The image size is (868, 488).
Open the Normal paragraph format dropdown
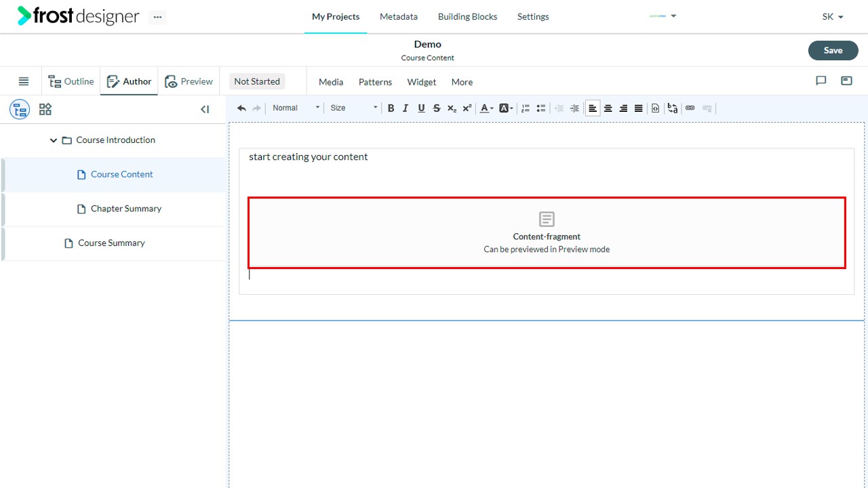point(296,108)
